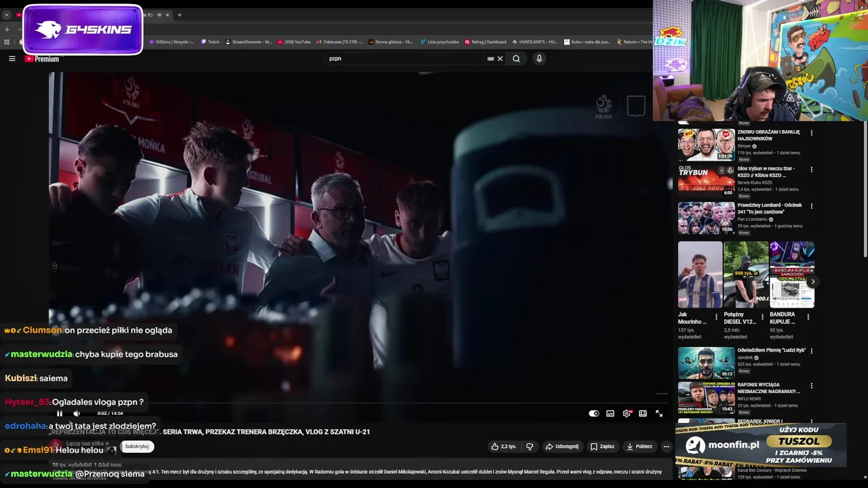Open browser tab search dropdown
868x488 pixels.
pyautogui.click(x=7, y=15)
